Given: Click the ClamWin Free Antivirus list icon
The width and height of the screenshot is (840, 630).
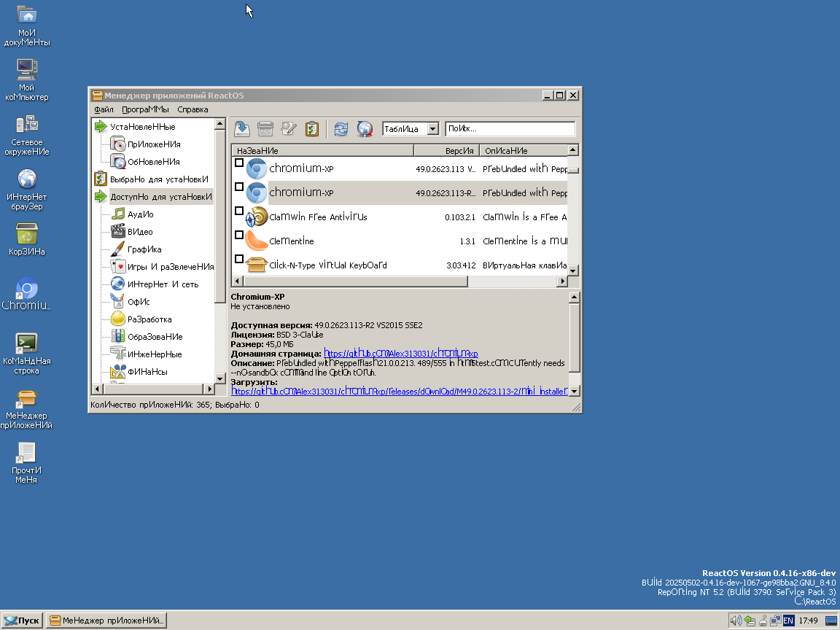Looking at the screenshot, I should click(257, 217).
